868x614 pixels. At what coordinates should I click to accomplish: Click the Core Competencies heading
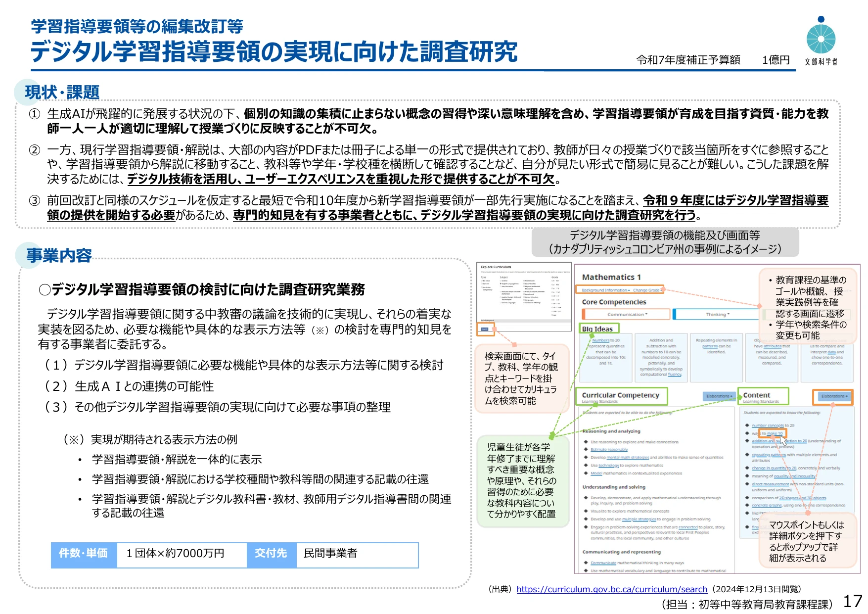point(614,302)
